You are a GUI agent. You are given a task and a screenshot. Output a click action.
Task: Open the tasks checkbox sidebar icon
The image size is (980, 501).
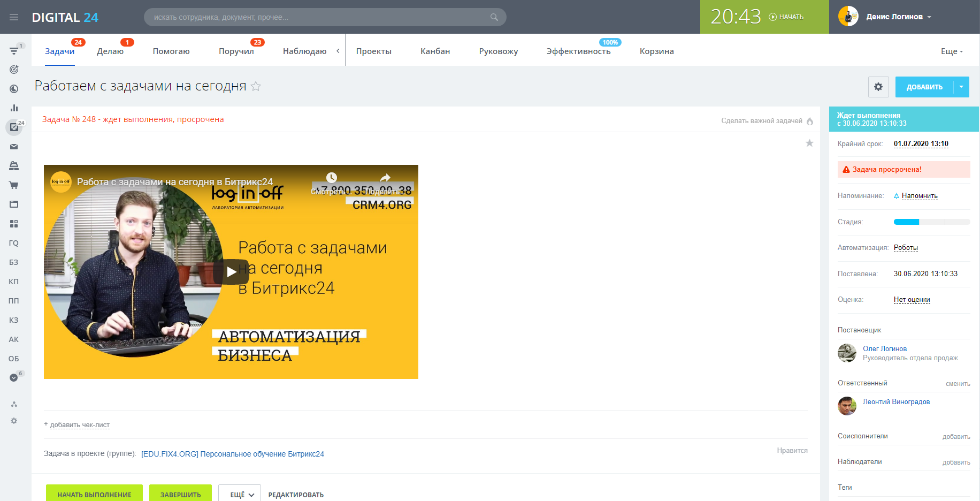(14, 127)
